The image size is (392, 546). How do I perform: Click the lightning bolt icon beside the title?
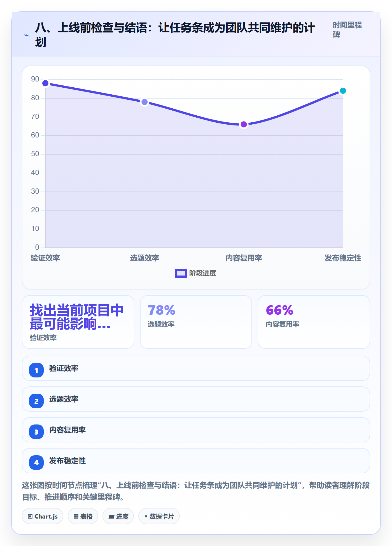(27, 35)
